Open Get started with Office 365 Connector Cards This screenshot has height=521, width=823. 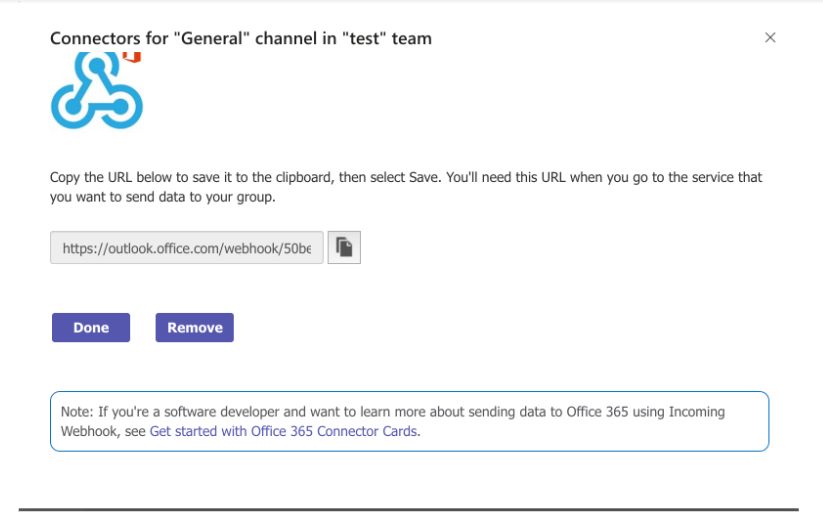coord(283,431)
